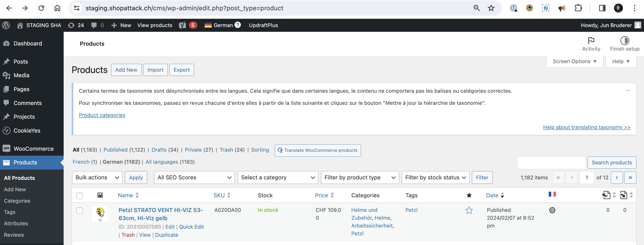Open the Activity flag panel

591,44
